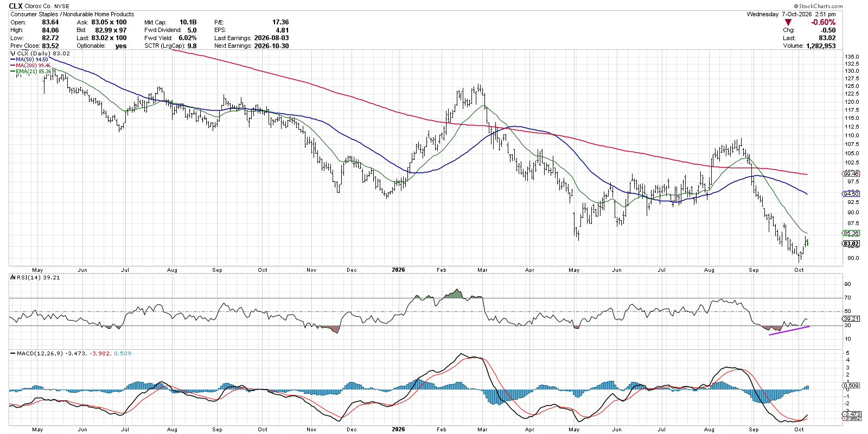Image resolution: width=868 pixels, height=434 pixels.
Task: Select the Bid quote 82.99 x 97
Action: pyautogui.click(x=111, y=30)
